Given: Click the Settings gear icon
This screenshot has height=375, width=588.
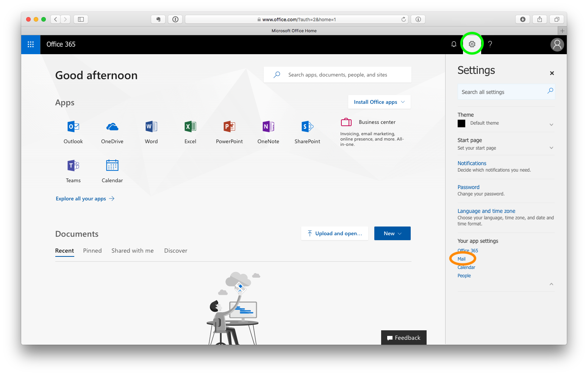Looking at the screenshot, I should click(472, 44).
